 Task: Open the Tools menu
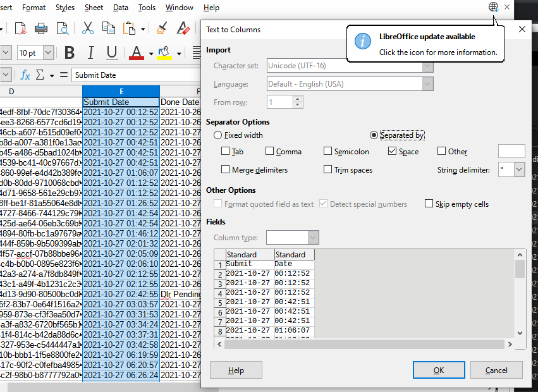147,8
